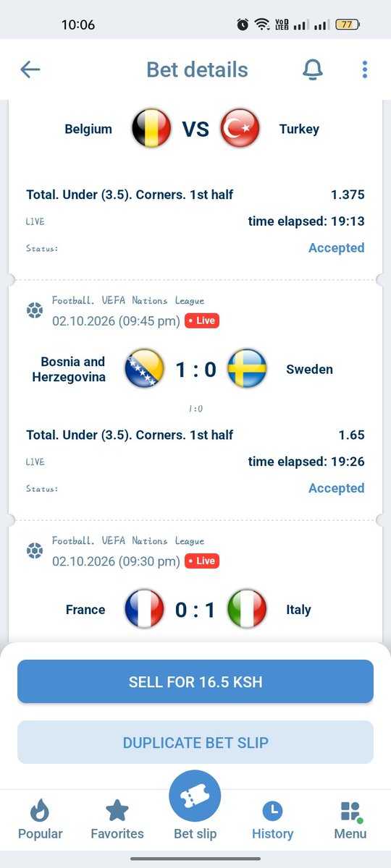Image resolution: width=391 pixels, height=868 pixels.
Task: Open the Menu tab
Action: [x=350, y=820]
